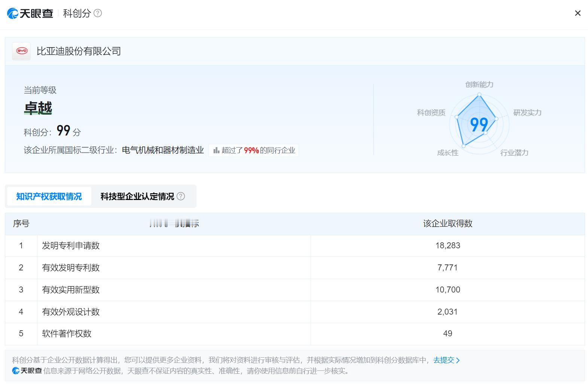
Task: Click the value 7,771
Action: pos(448,268)
